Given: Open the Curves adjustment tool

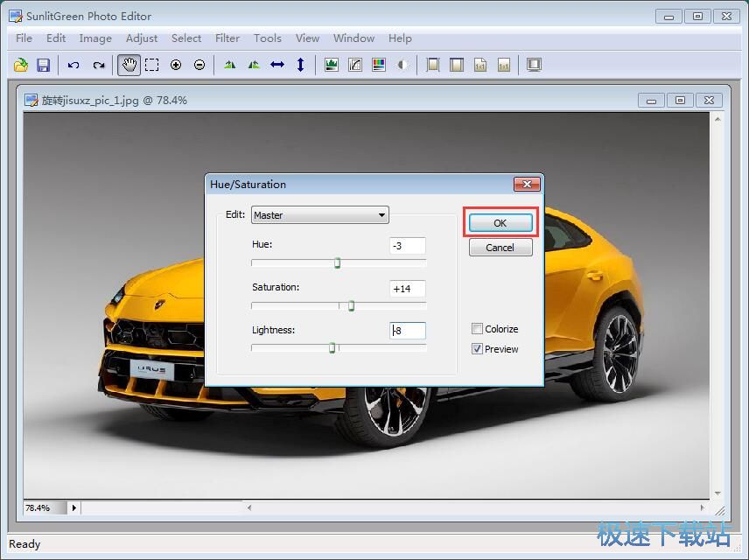Looking at the screenshot, I should pos(355,65).
